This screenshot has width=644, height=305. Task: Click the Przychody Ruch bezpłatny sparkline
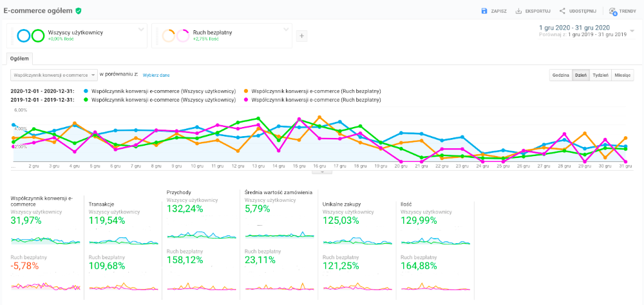[201, 286]
